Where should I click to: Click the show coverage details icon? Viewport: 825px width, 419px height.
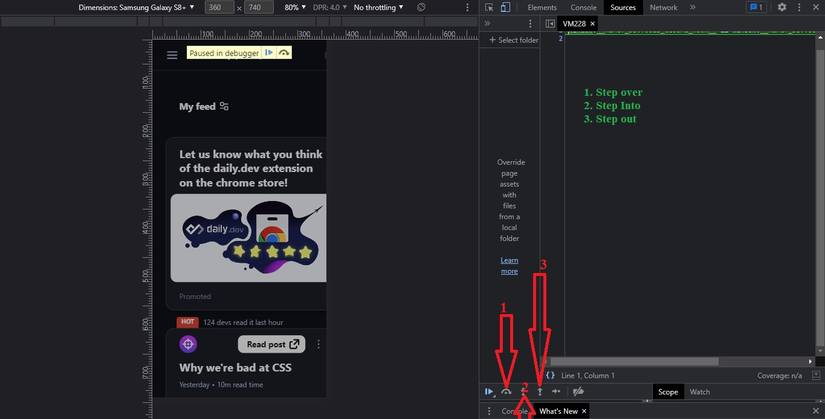[x=816, y=375]
